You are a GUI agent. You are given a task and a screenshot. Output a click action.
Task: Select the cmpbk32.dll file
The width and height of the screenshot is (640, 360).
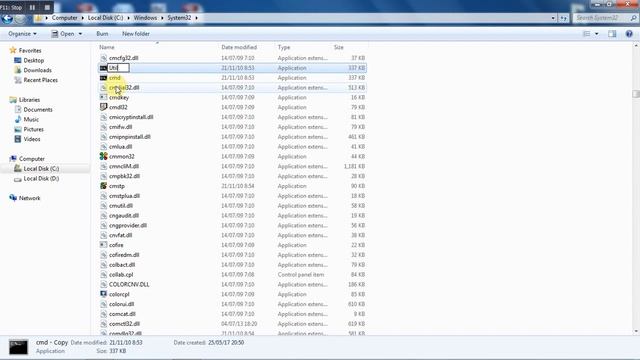point(124,176)
